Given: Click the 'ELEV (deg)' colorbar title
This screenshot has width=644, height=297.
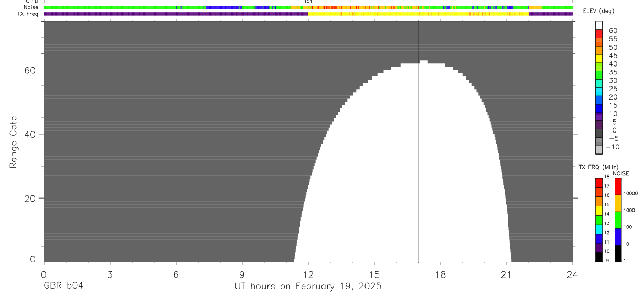Looking at the screenshot, I should point(598,11).
